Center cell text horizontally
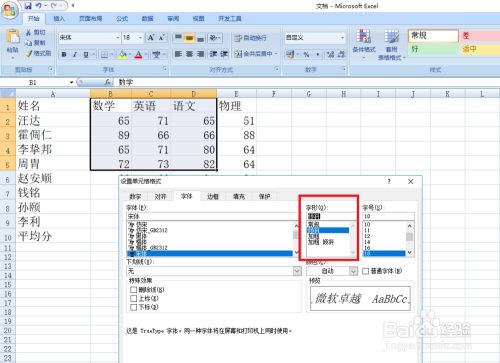Viewport: 500px width, 363px height. pos(189,54)
